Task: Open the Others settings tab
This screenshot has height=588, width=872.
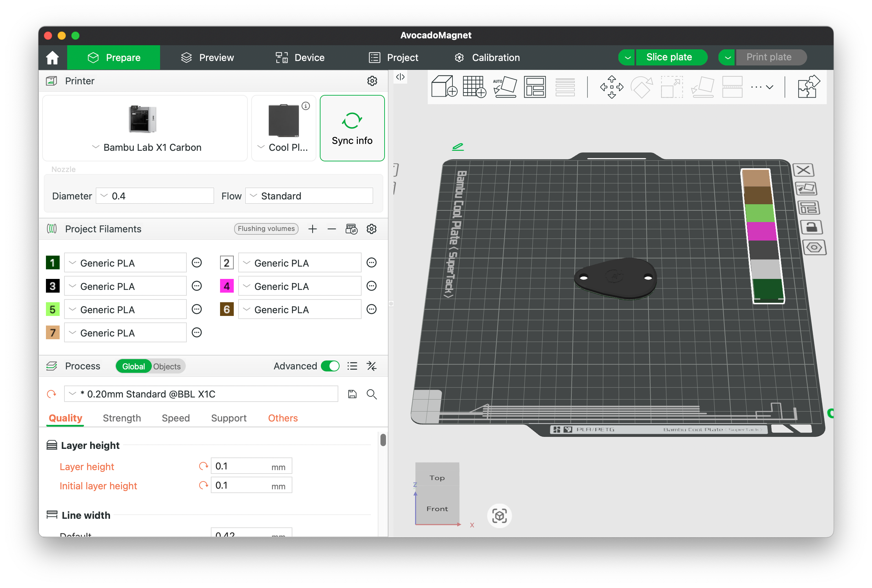Action: 282,418
